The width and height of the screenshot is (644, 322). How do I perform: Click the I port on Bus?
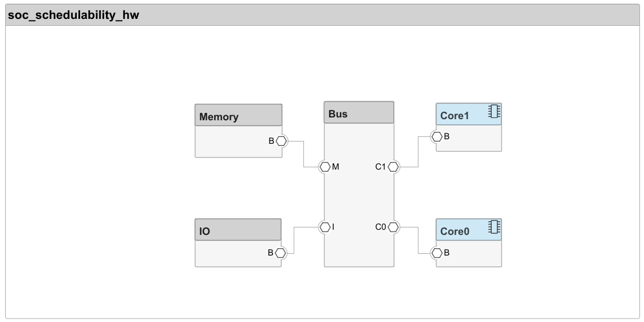[x=325, y=227]
